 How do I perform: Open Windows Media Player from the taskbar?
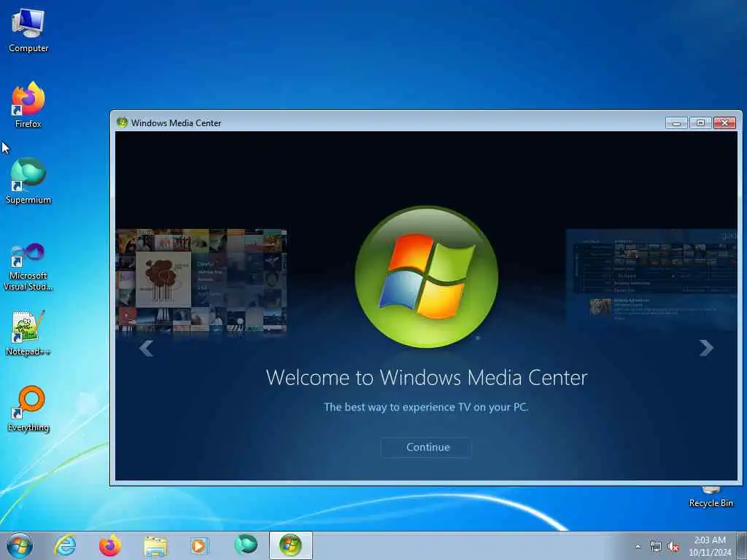200,545
